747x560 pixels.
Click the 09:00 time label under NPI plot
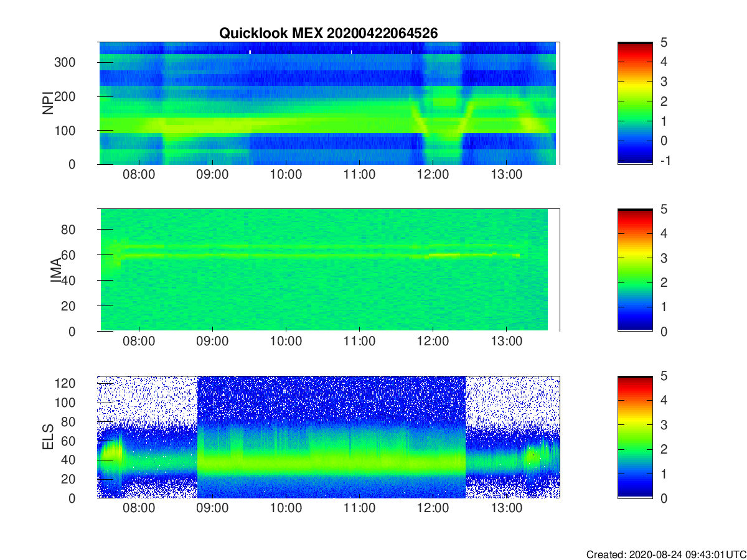click(x=212, y=175)
